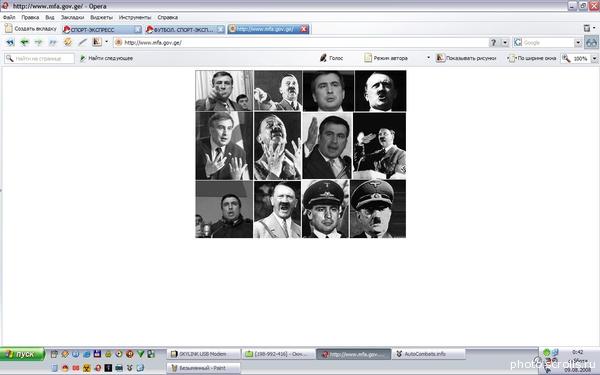Switch to SKYLINK USB Modem in taskbar
Image resolution: width=600 pixels, height=375 pixels.
(204, 354)
